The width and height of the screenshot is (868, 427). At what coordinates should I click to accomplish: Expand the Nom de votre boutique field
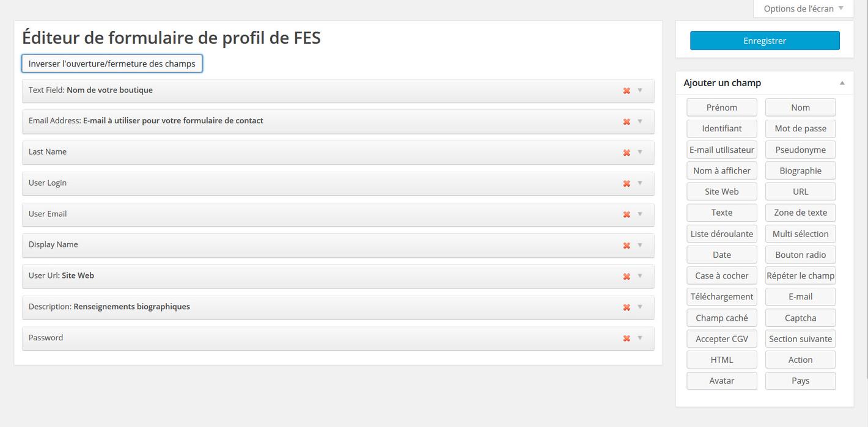[640, 90]
